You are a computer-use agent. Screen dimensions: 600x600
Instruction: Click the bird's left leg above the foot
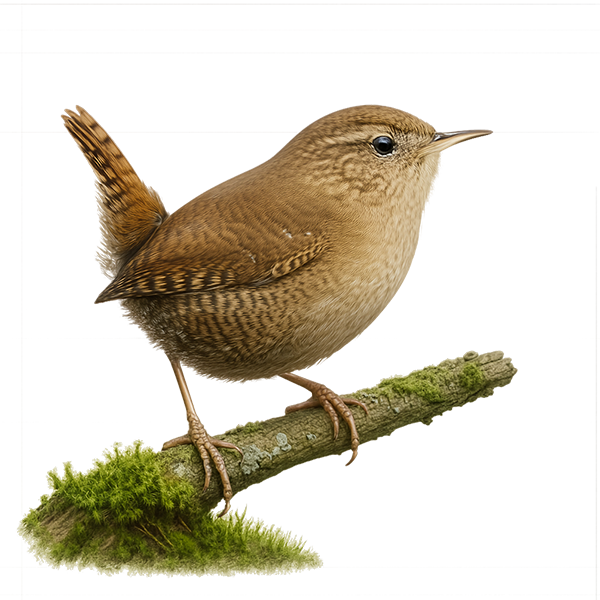186,395
